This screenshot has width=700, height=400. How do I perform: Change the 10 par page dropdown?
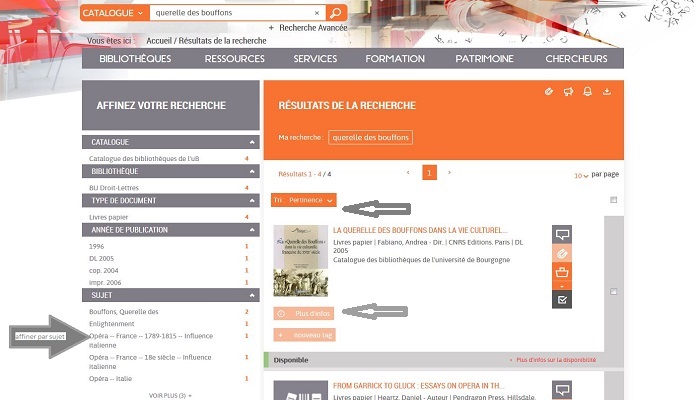click(581, 175)
